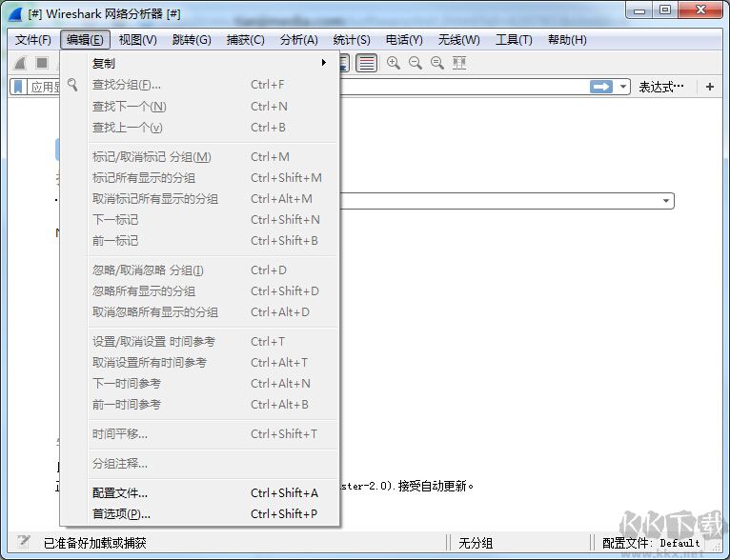The height and width of the screenshot is (560, 730).
Task: Open the 捕获(C) menu
Action: click(x=245, y=40)
